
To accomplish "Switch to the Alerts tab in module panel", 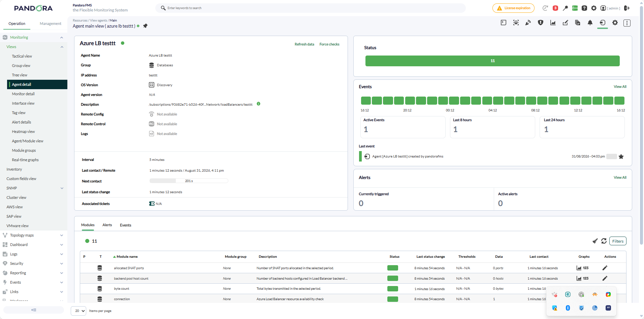I will tap(107, 225).
